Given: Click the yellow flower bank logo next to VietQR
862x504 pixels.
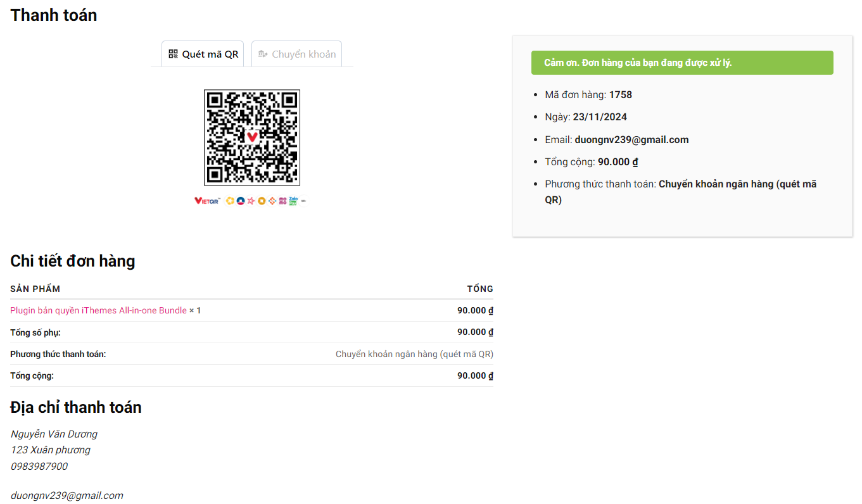Looking at the screenshot, I should [230, 201].
